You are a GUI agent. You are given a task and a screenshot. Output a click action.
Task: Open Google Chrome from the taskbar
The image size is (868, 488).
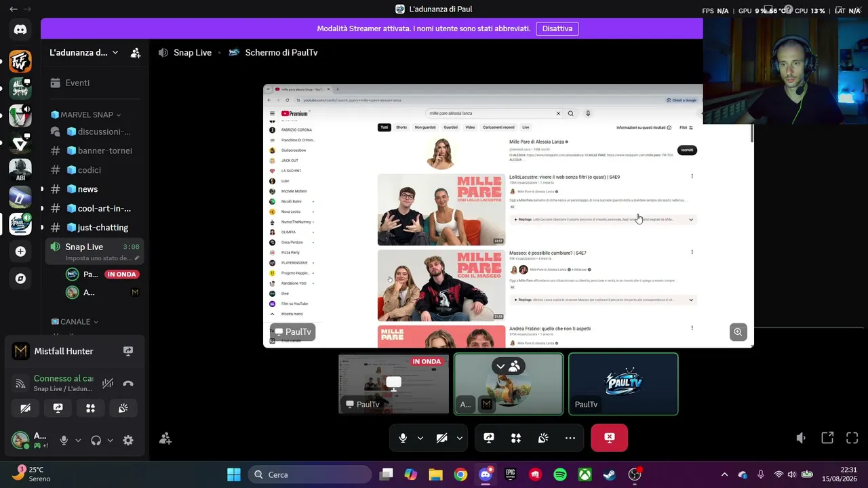pyautogui.click(x=460, y=474)
